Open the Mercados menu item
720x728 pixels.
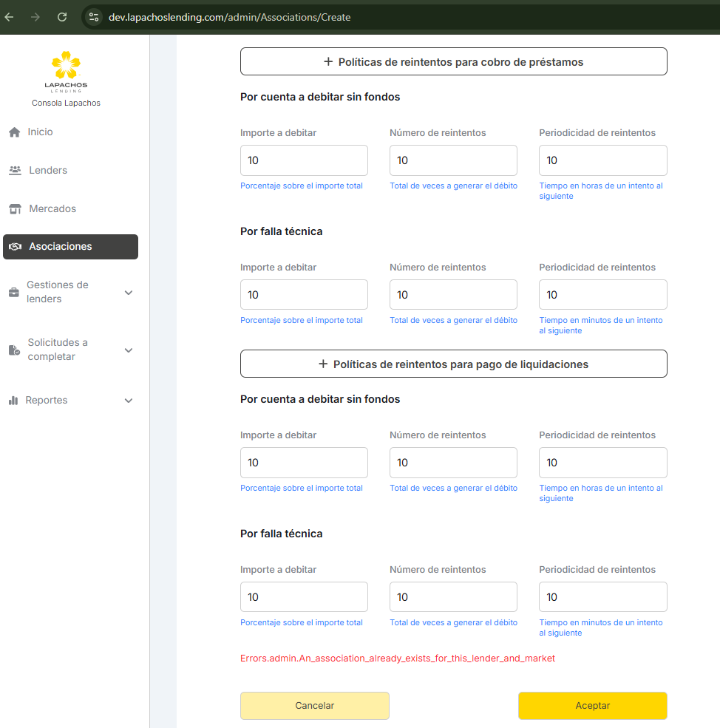[52, 209]
